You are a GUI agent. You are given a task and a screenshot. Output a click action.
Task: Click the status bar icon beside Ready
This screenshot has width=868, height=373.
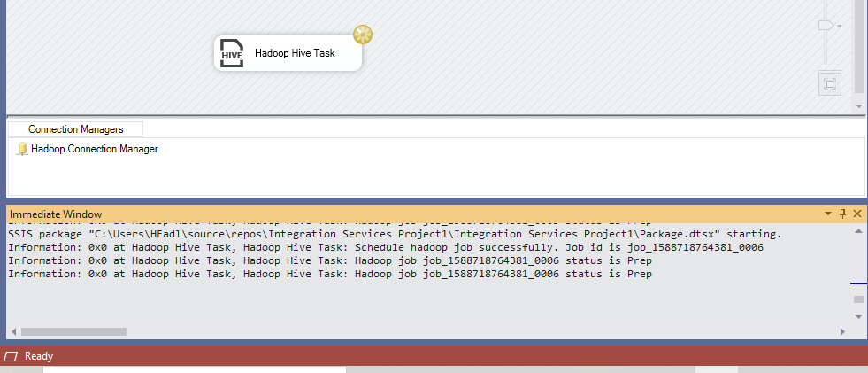(11, 356)
